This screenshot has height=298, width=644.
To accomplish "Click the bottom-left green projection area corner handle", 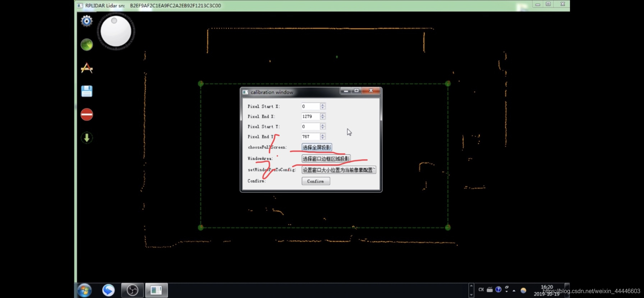I will click(x=201, y=227).
